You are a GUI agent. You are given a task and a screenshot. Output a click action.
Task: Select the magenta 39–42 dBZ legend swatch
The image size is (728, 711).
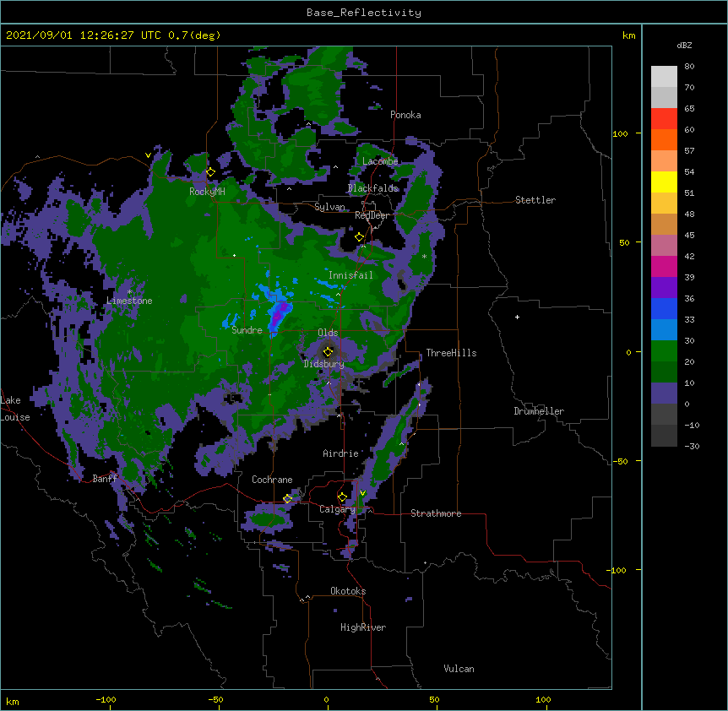click(x=664, y=266)
